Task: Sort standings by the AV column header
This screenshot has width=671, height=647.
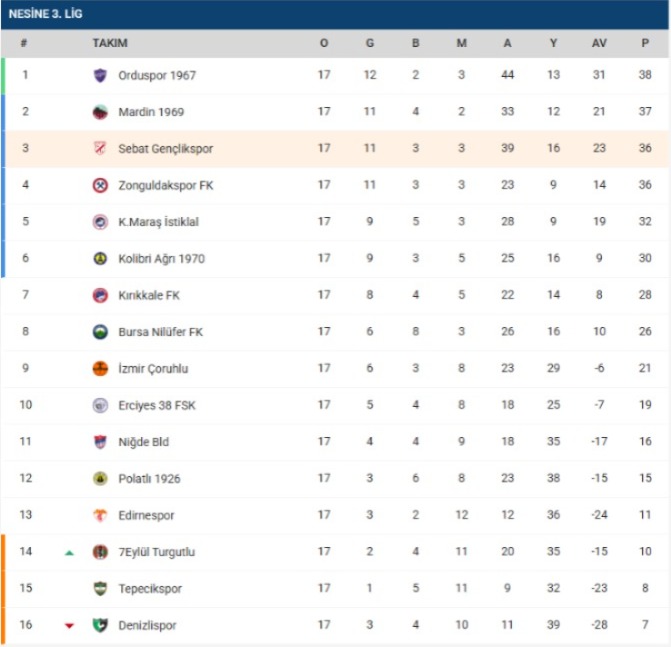Action: coord(599,43)
